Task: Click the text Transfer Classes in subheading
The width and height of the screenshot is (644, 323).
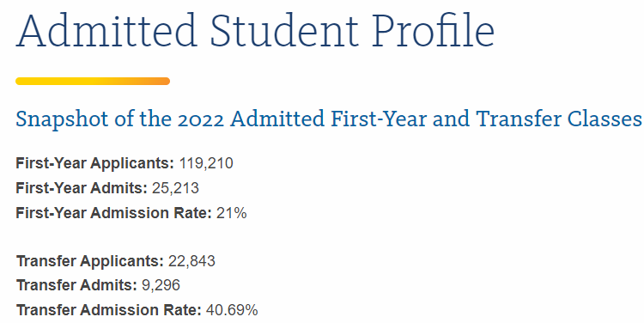Action: pyautogui.click(x=559, y=119)
